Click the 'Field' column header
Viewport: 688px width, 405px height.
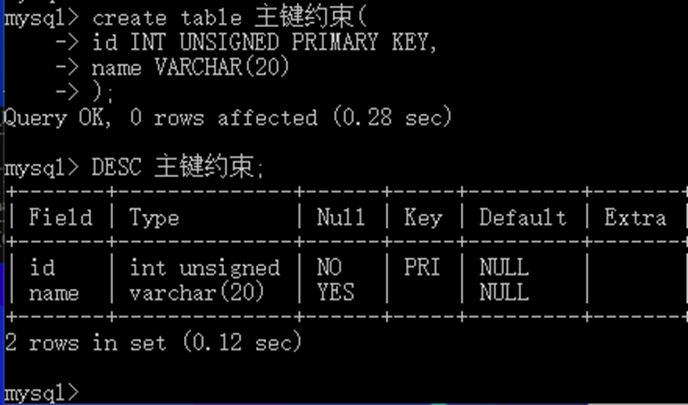click(61, 217)
